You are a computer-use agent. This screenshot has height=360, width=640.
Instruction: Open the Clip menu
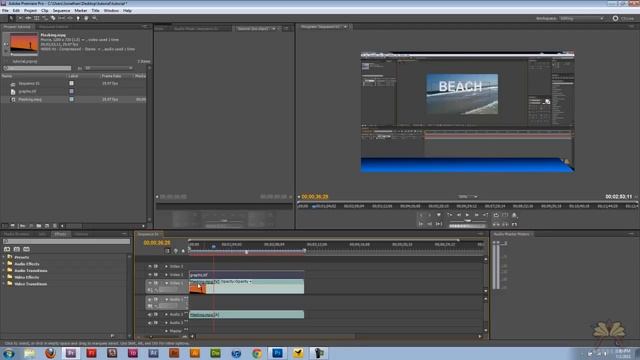tap(44, 11)
